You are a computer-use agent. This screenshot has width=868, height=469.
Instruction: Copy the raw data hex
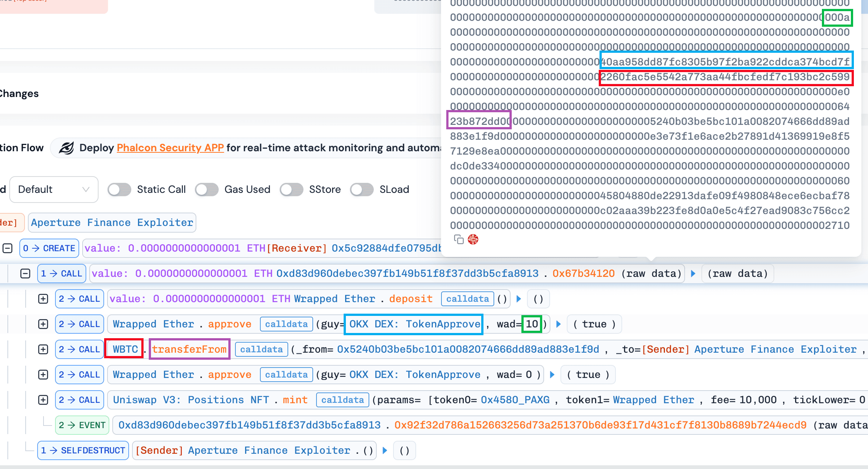[x=459, y=240]
